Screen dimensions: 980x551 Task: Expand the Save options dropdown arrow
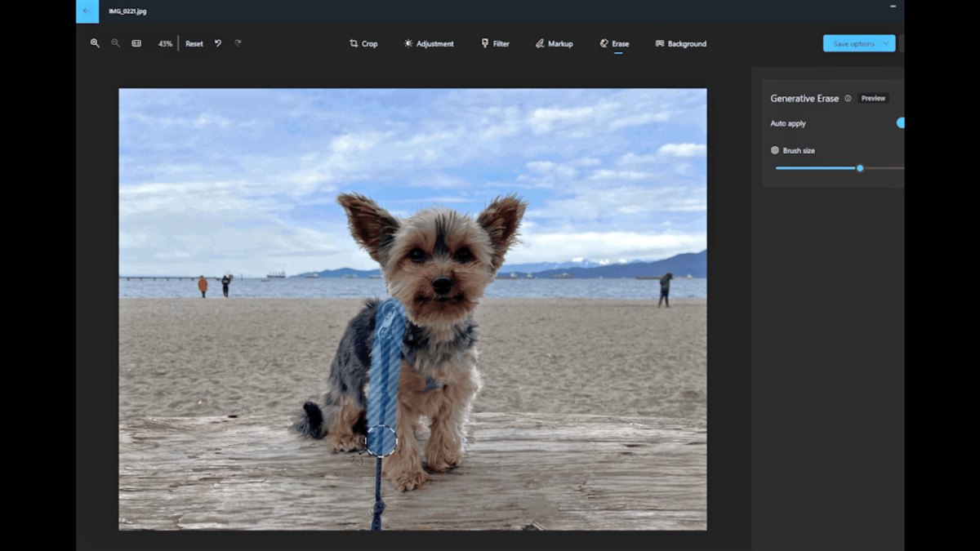pyautogui.click(x=886, y=43)
